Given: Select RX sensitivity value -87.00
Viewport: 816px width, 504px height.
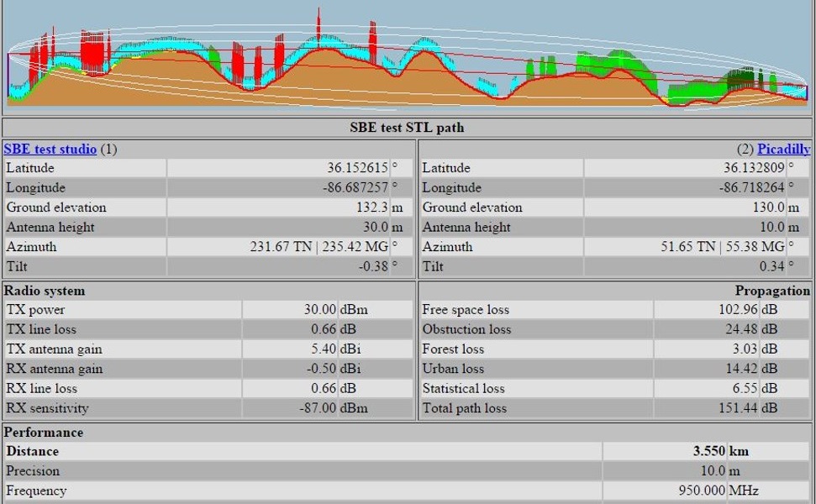Looking at the screenshot, I should 318,408.
